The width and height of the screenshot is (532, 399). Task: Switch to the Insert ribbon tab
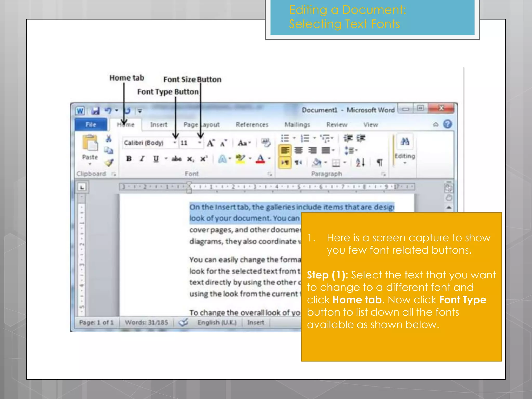tap(158, 125)
